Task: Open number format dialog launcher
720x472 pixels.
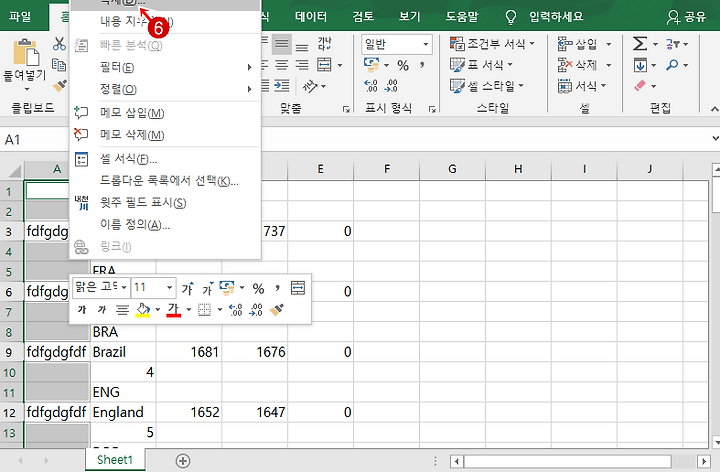Action: [x=432, y=109]
